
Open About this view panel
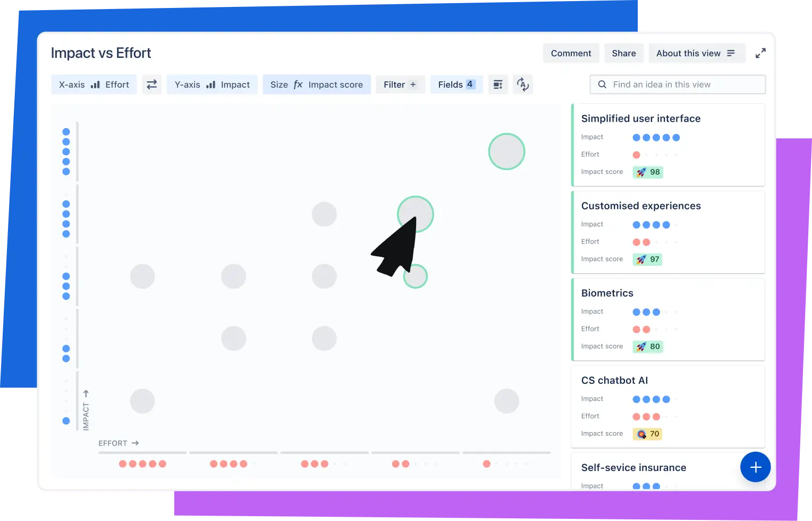click(697, 53)
